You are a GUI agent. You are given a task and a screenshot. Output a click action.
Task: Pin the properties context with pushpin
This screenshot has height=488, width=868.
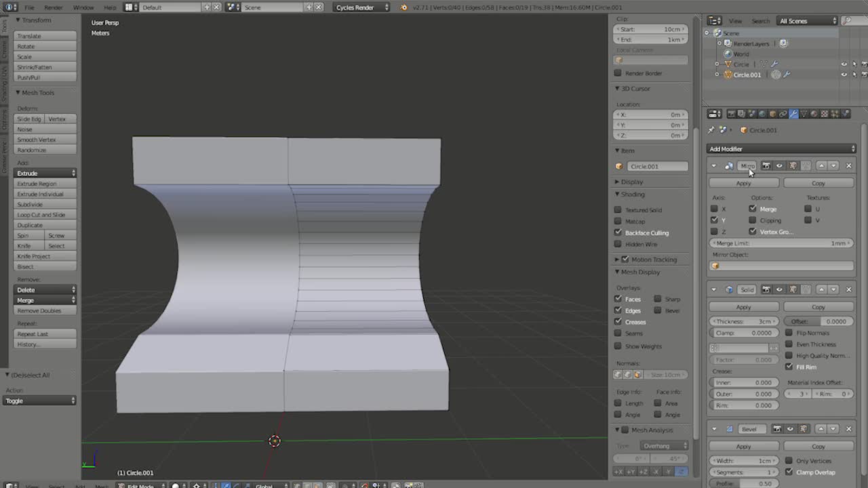click(711, 130)
